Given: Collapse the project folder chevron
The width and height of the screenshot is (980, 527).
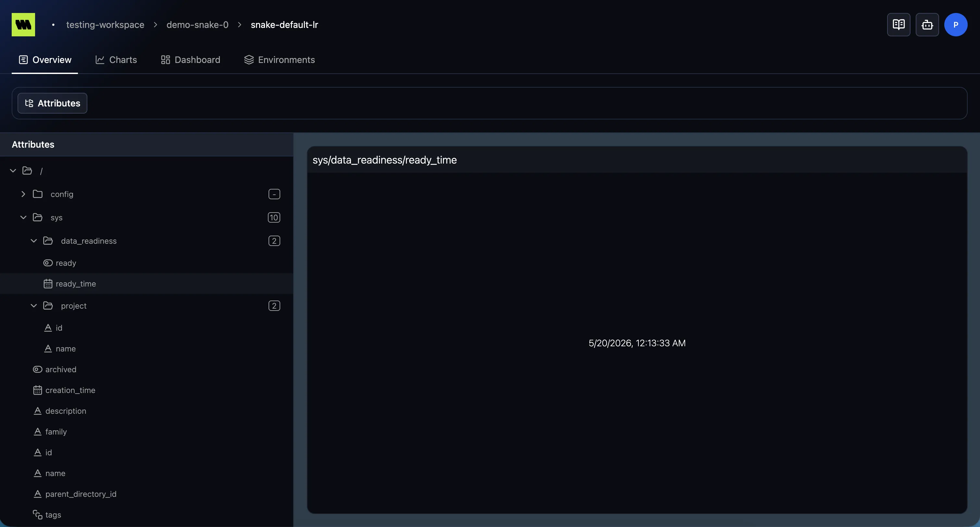Looking at the screenshot, I should (34, 306).
